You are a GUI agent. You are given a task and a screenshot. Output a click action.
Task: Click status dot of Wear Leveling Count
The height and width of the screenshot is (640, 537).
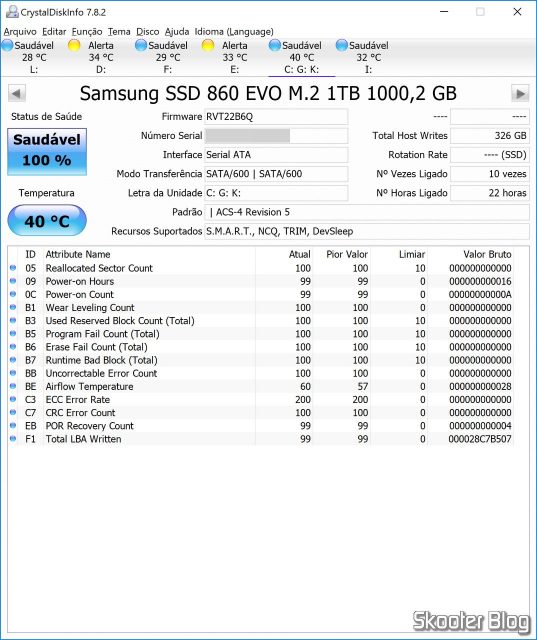click(13, 307)
